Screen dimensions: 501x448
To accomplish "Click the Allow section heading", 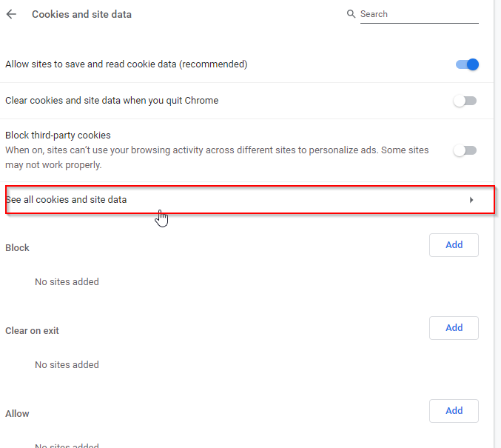I will [x=17, y=413].
